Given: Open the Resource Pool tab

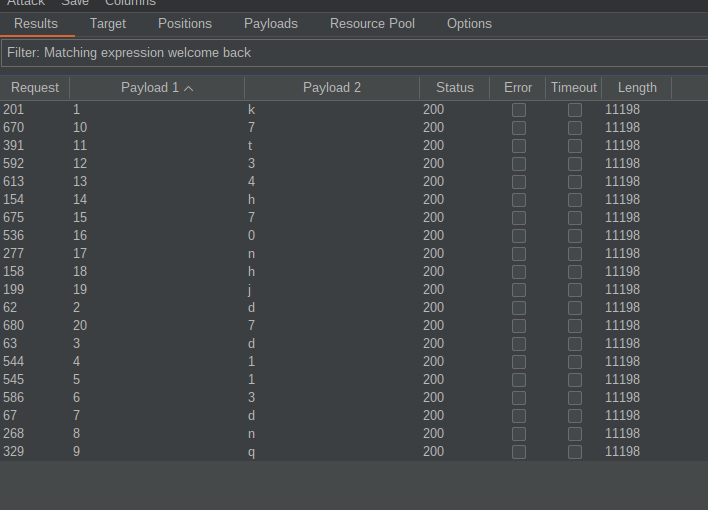Looking at the screenshot, I should 373,24.
